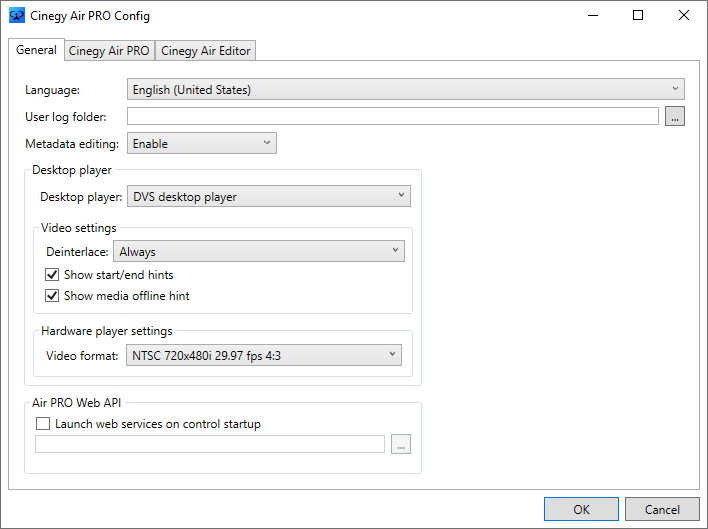Switch to the General tab
708x529 pixels.
coord(36,50)
